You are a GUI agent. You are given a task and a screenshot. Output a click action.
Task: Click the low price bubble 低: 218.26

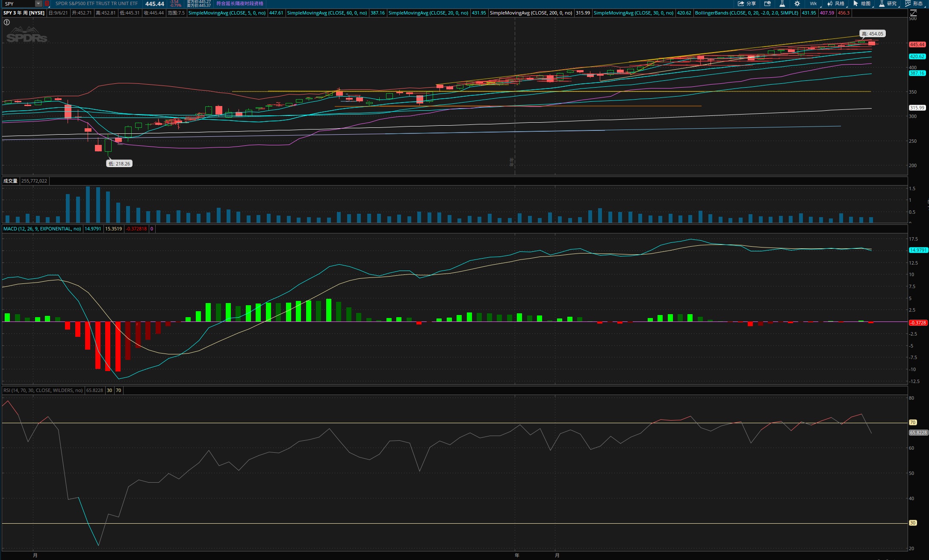tap(119, 164)
